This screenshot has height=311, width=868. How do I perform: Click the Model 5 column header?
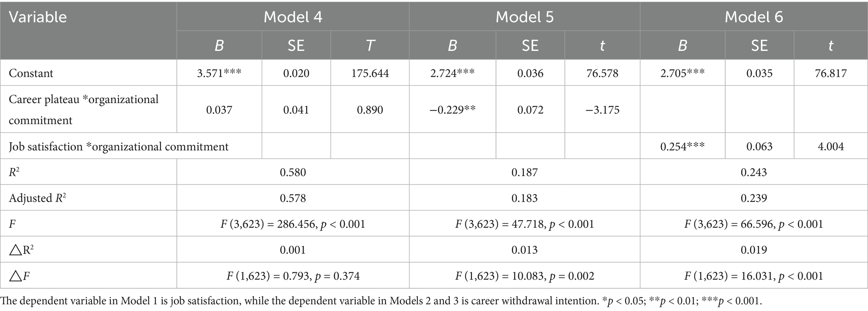click(x=524, y=17)
